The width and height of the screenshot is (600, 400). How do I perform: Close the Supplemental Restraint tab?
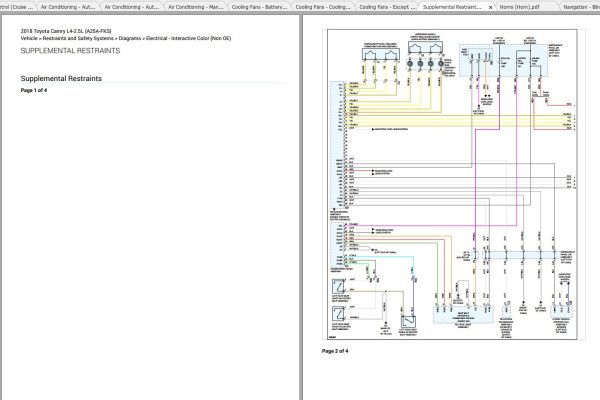[x=490, y=6]
